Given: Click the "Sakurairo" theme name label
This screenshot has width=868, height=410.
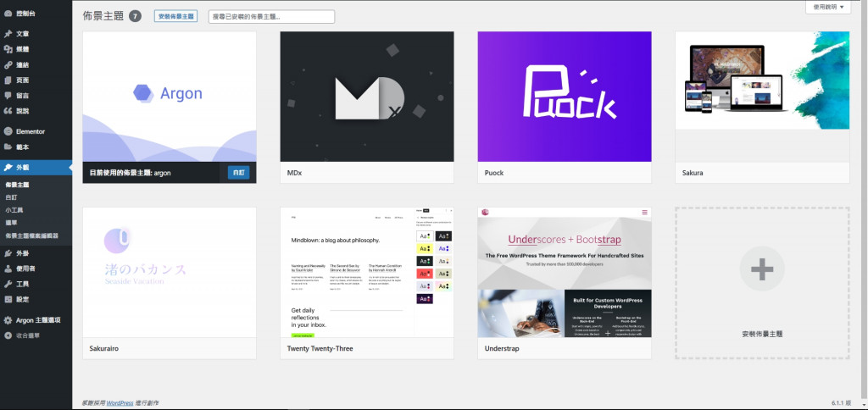Looking at the screenshot, I should (104, 348).
